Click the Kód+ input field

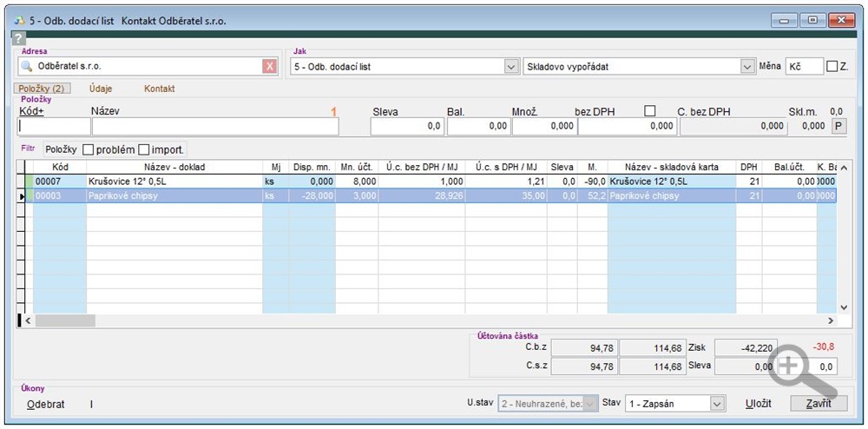point(54,126)
